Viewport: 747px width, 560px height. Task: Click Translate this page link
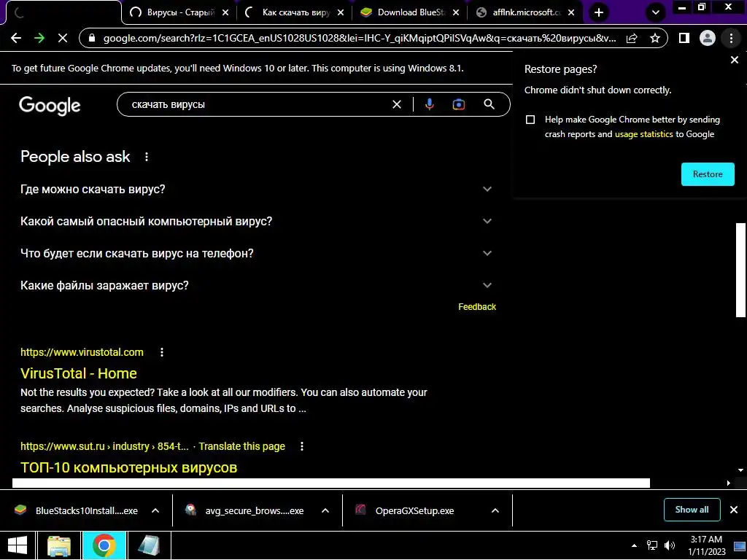242,447
